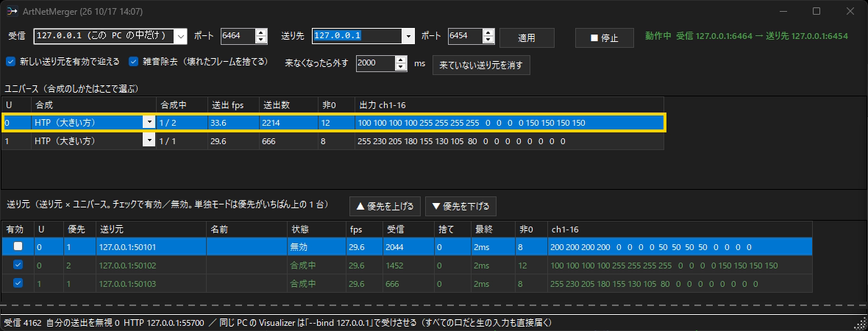Increase receive port 6464 with up arrow

[260, 32]
